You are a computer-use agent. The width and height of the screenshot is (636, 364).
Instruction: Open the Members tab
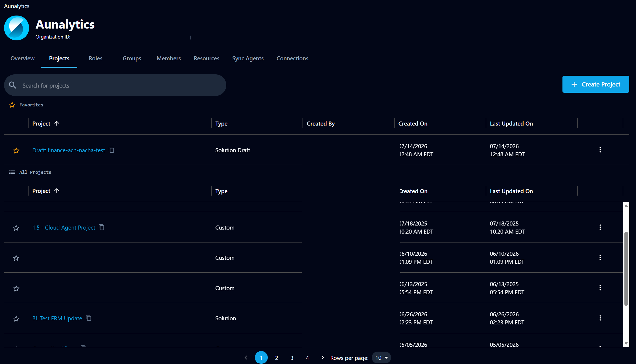pyautogui.click(x=169, y=58)
